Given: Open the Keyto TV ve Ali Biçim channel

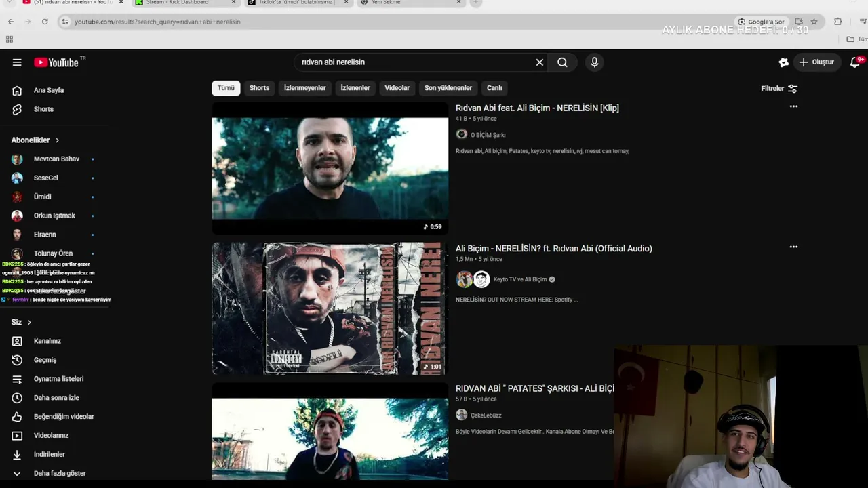Looking at the screenshot, I should click(520, 279).
